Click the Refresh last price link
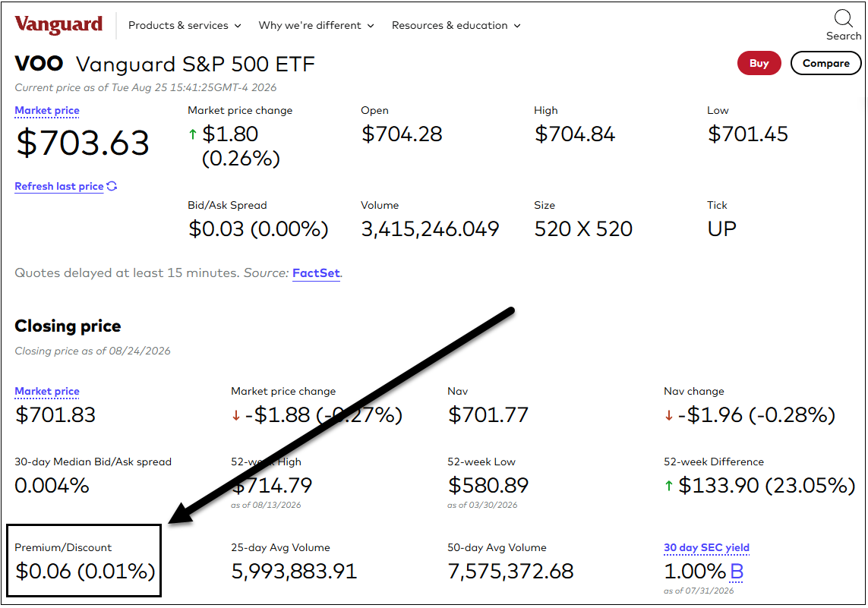868x608 pixels. (x=59, y=187)
